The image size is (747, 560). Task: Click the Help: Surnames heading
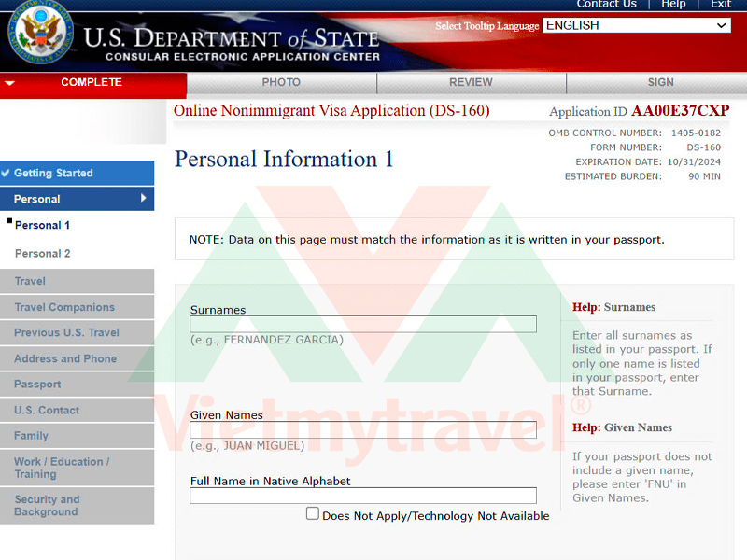613,307
